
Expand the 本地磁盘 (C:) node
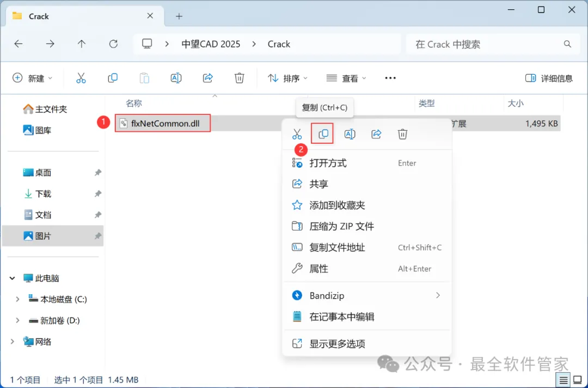click(x=17, y=299)
